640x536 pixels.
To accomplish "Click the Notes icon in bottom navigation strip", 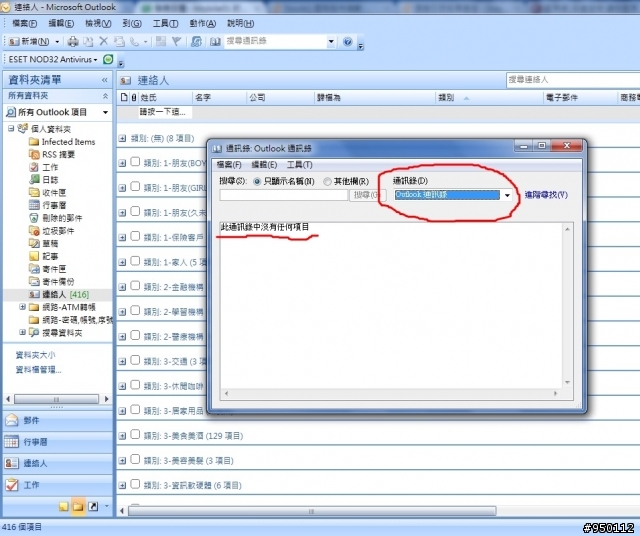I will [63, 507].
